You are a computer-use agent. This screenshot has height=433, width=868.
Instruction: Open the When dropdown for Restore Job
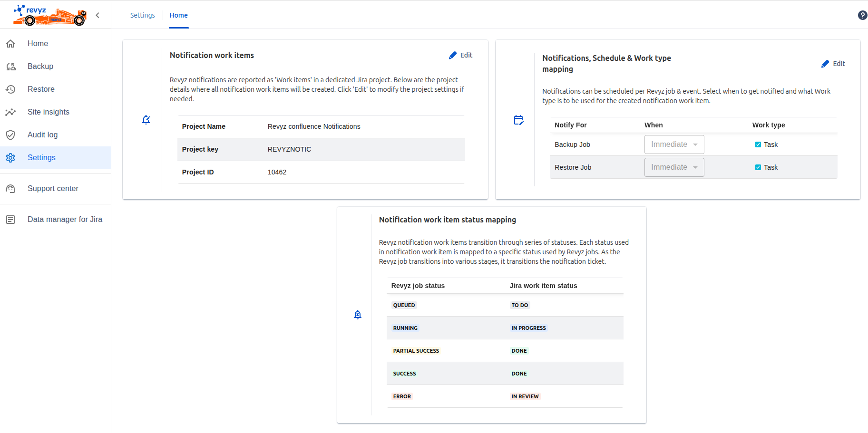click(674, 167)
